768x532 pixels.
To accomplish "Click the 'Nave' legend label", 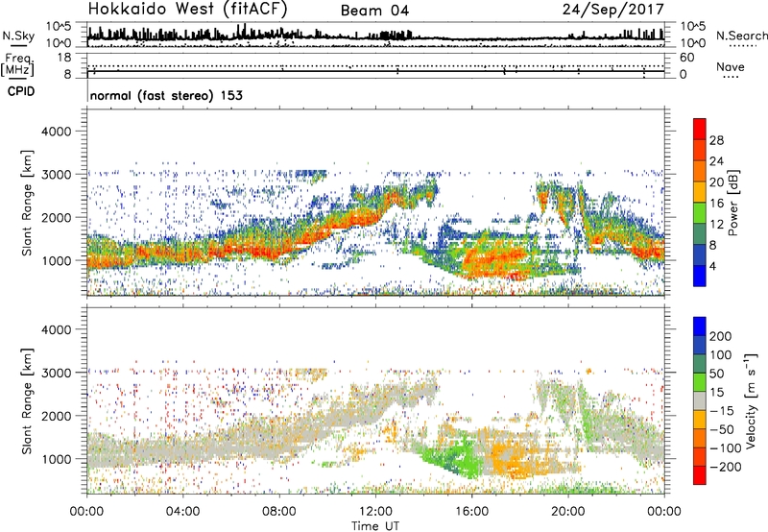I will 731,67.
